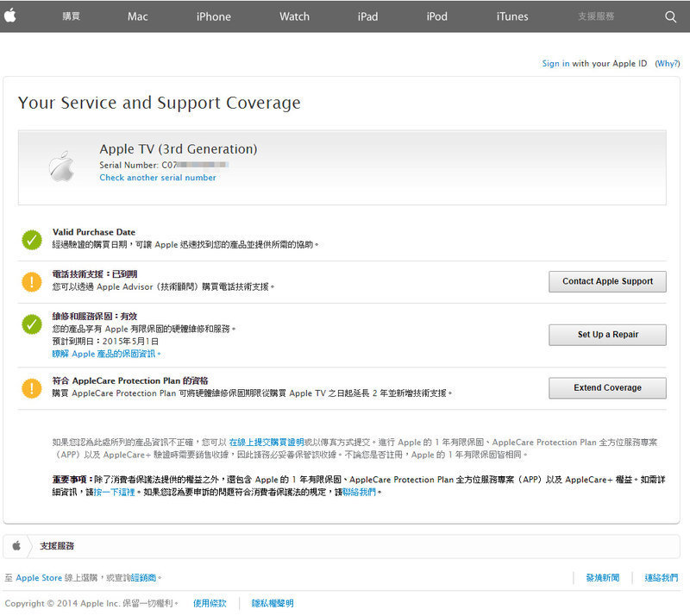The image size is (690, 616).
Task: Open the 使用條款 terms link
Action: (210, 603)
